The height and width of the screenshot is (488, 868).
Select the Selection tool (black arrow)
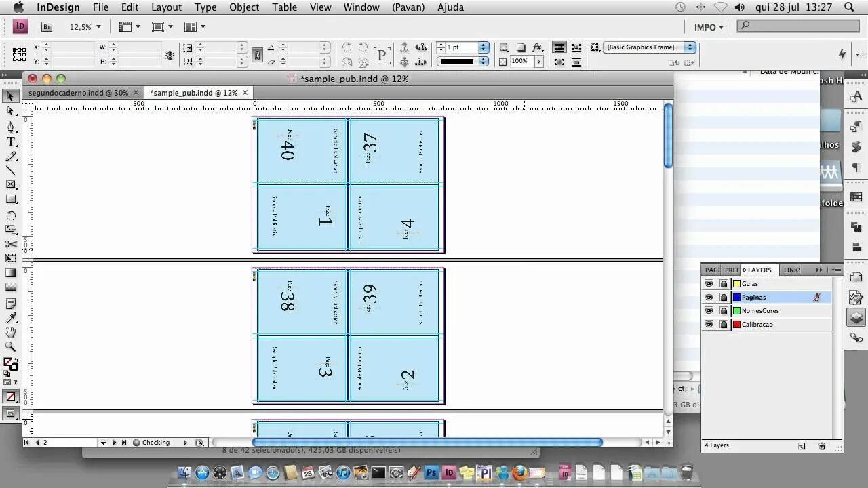[11, 97]
